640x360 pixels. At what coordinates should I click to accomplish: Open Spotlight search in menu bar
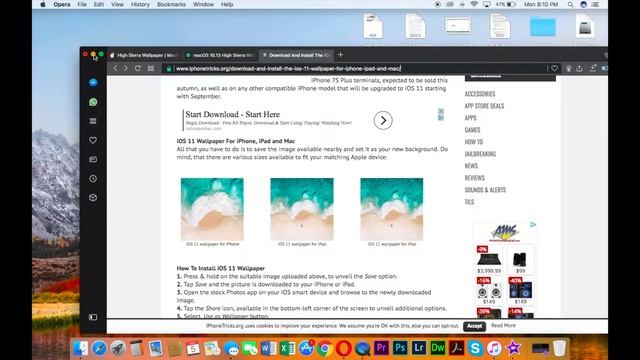click(x=570, y=4)
